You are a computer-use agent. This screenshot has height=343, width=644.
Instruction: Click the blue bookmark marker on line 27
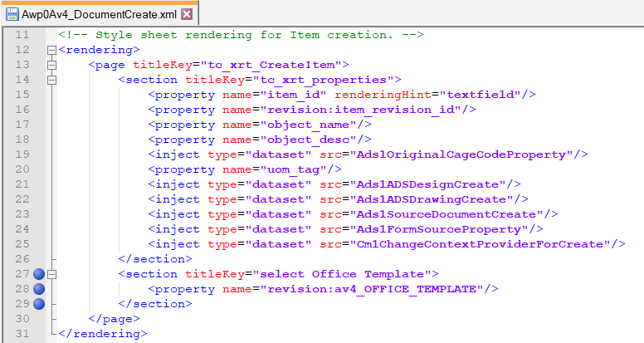(x=41, y=274)
